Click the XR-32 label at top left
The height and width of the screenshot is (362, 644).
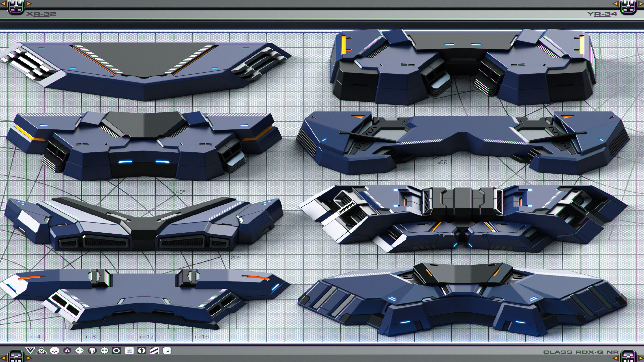[41, 14]
